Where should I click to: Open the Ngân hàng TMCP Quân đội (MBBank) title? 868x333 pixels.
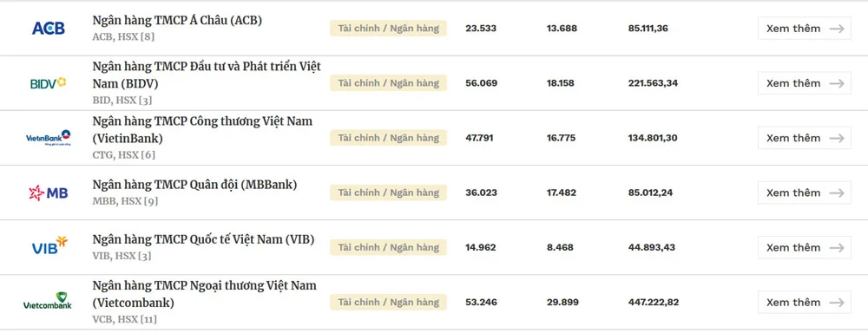[x=194, y=185]
